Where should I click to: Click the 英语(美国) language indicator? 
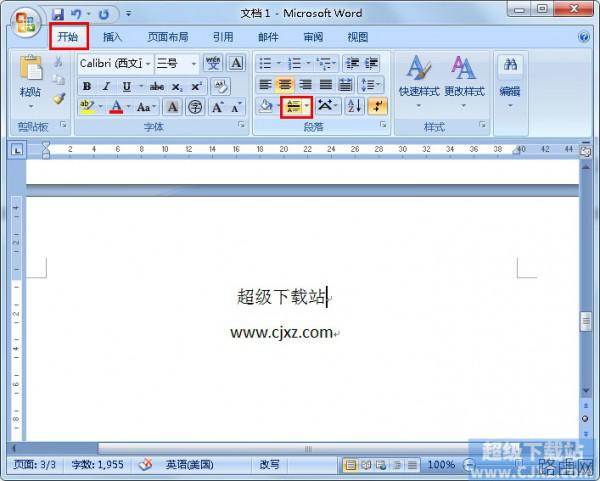point(190,465)
